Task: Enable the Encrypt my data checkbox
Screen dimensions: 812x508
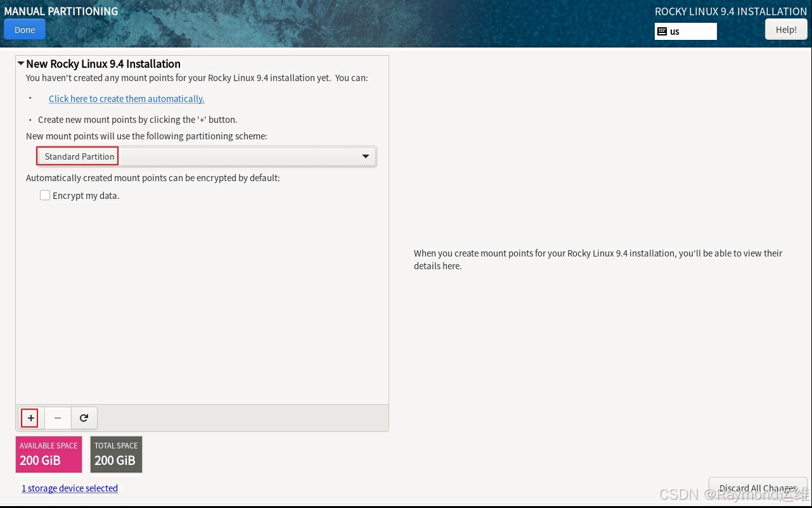Action: pyautogui.click(x=45, y=196)
